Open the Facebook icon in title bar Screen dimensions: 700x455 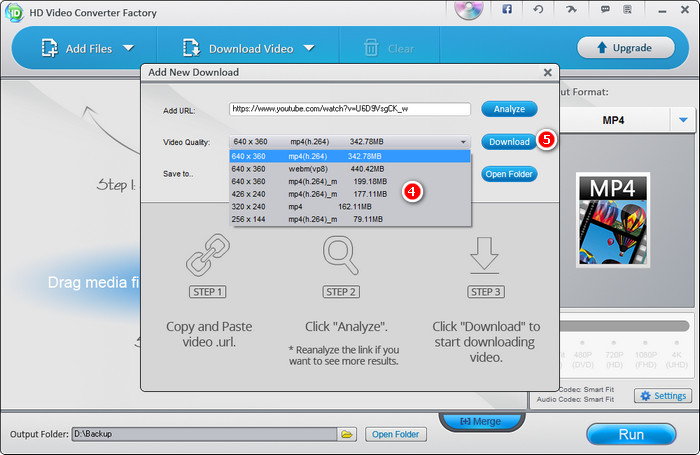507,9
